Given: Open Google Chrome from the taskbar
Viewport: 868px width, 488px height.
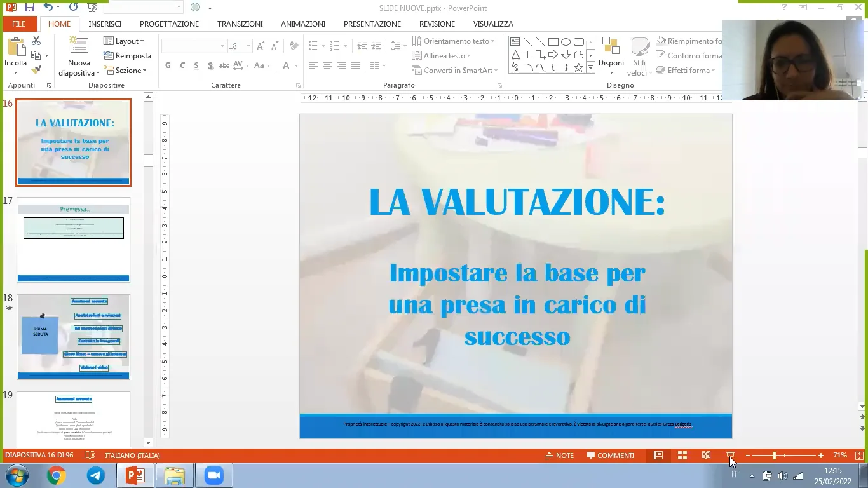Looking at the screenshot, I should click(57, 475).
